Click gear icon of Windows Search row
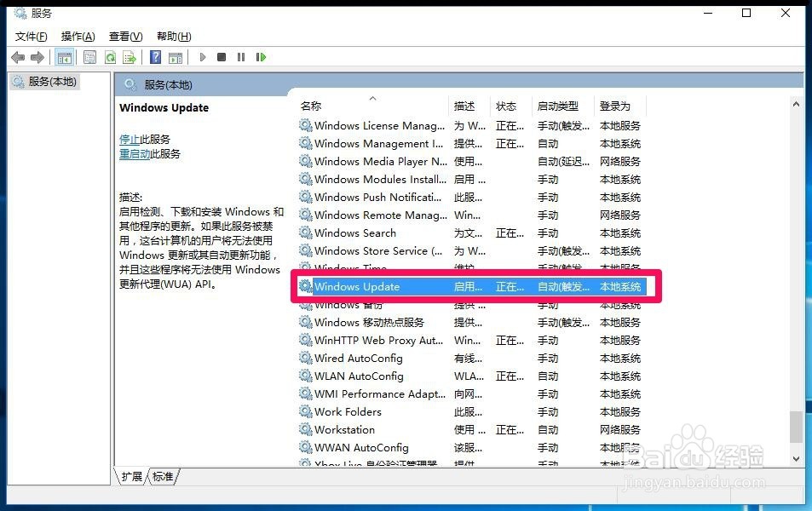This screenshot has height=511, width=812. 306,233
